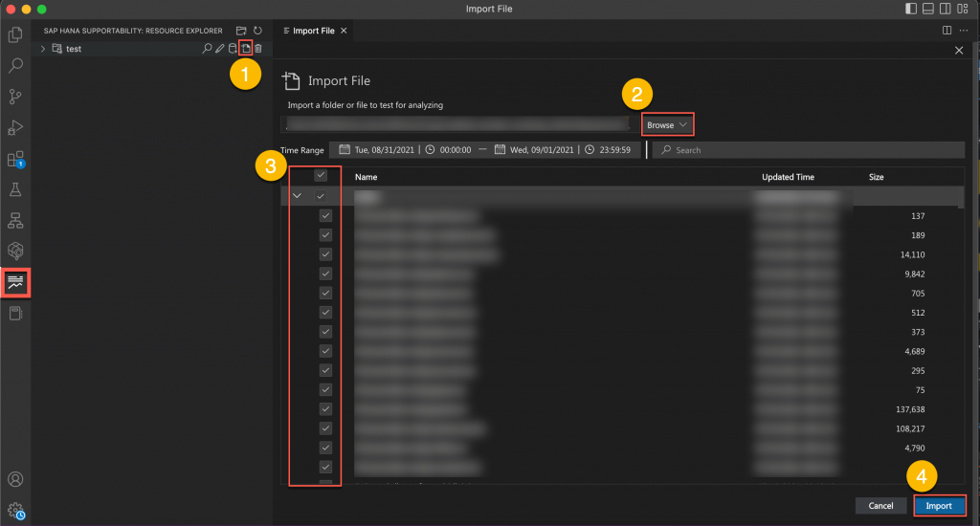Click the size value 108,217
980x526 pixels.
[910, 428]
